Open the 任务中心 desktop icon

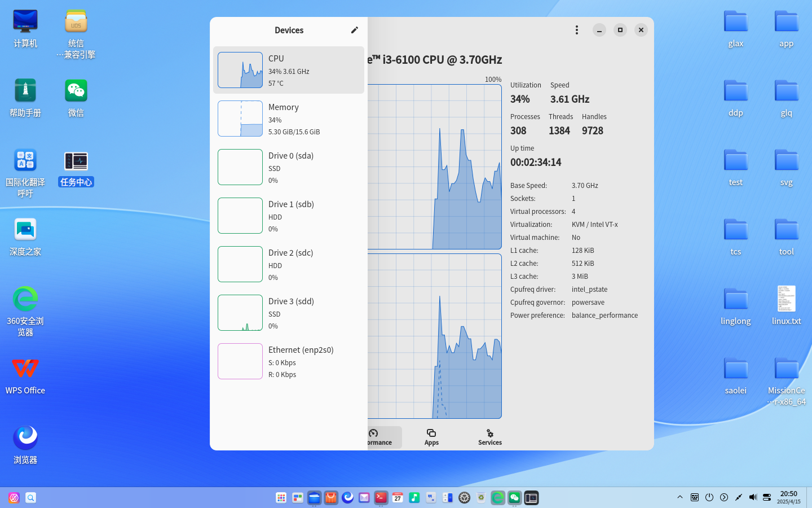pyautogui.click(x=76, y=168)
